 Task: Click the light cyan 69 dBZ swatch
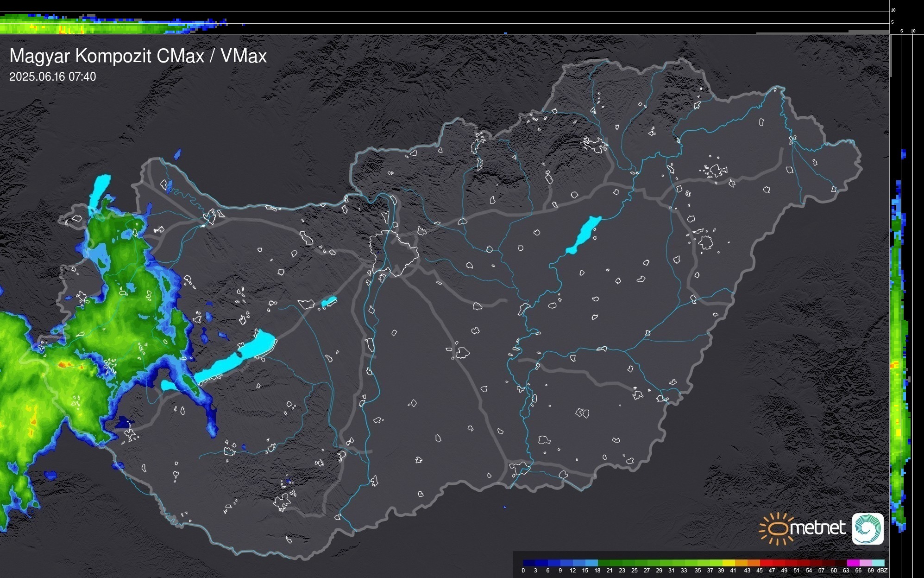tap(878, 563)
